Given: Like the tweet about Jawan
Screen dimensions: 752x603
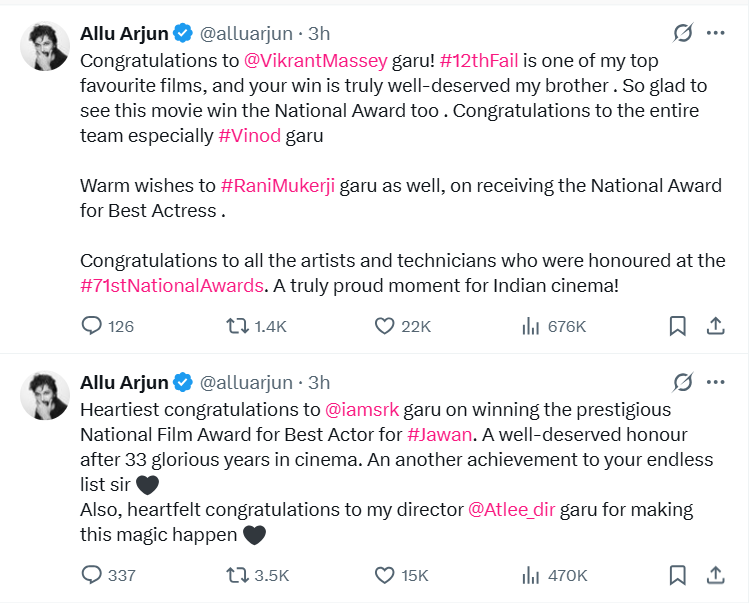Looking at the screenshot, I should (x=385, y=575).
